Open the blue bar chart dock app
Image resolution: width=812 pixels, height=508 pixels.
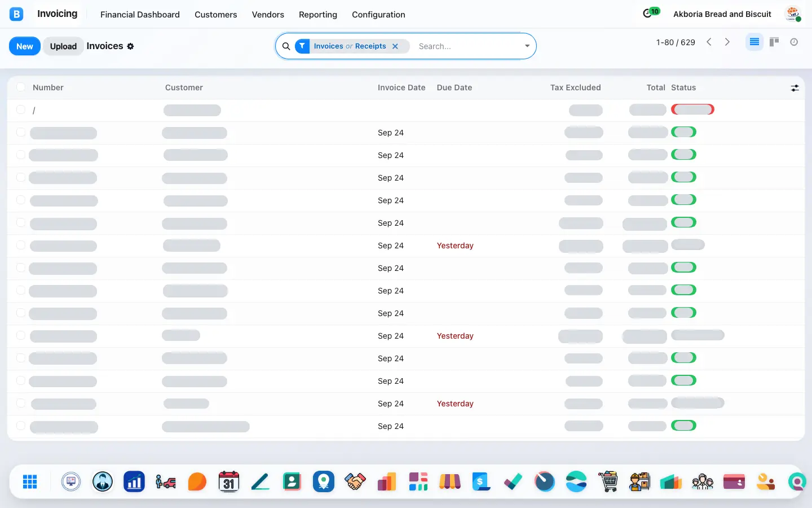(134, 481)
